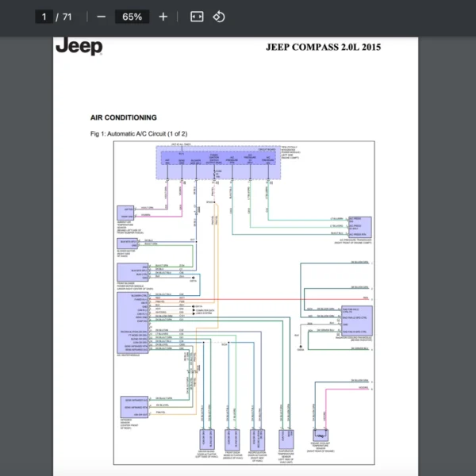Toggle the fit to page icon
The height and width of the screenshot is (476, 476).
(197, 17)
